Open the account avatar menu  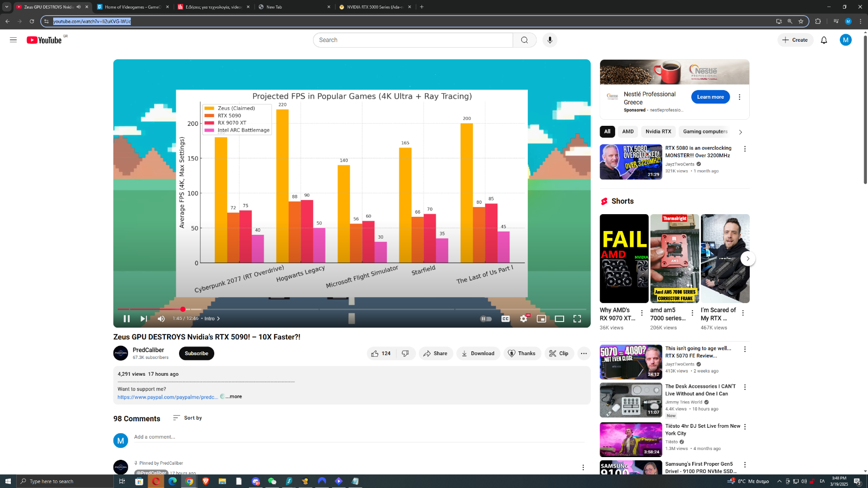point(845,40)
